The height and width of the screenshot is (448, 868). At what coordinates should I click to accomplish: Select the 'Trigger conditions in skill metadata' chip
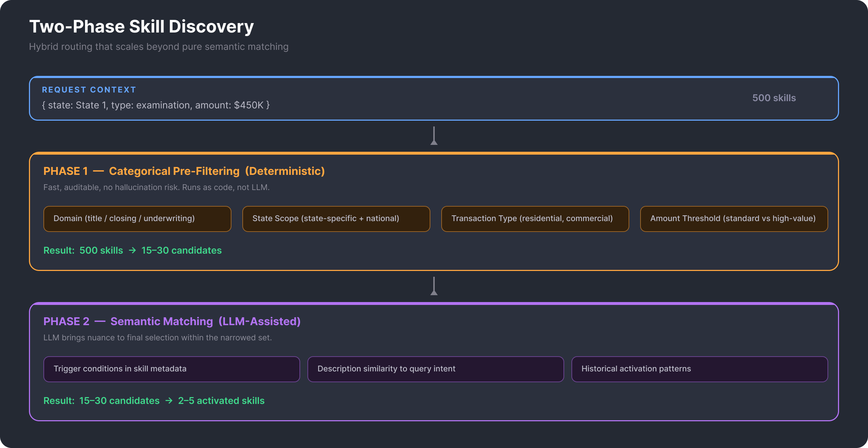[172, 369]
